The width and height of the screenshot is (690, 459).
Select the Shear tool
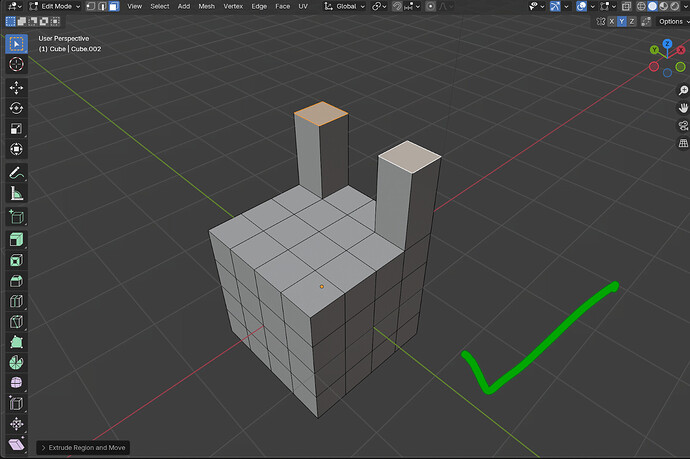click(16, 444)
